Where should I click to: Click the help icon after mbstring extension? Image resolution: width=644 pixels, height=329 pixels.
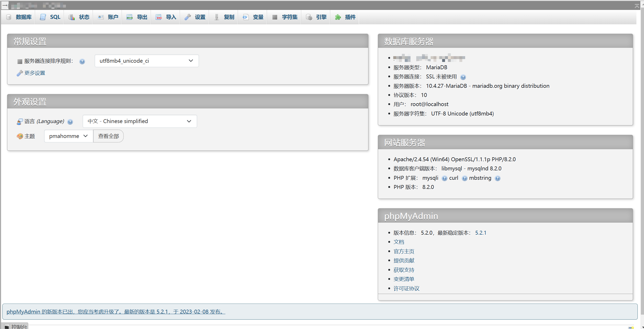point(498,178)
